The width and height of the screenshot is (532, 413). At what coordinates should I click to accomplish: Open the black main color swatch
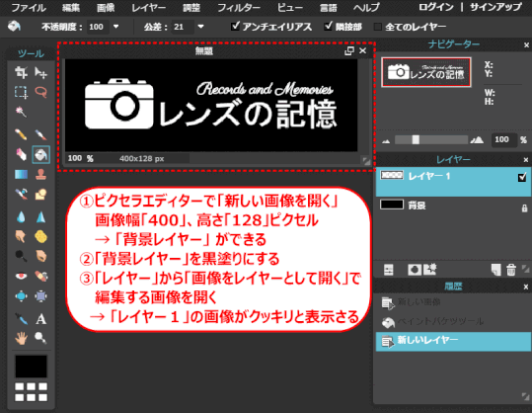[x=31, y=367]
